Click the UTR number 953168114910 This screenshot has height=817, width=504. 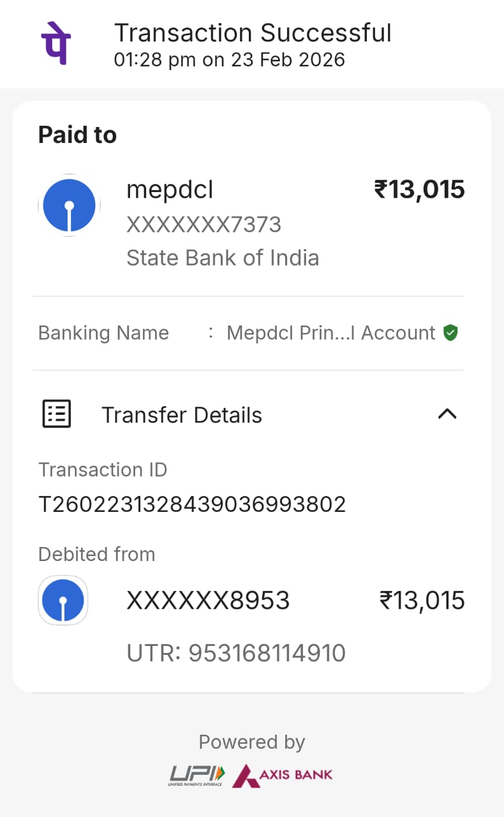pyautogui.click(x=236, y=653)
